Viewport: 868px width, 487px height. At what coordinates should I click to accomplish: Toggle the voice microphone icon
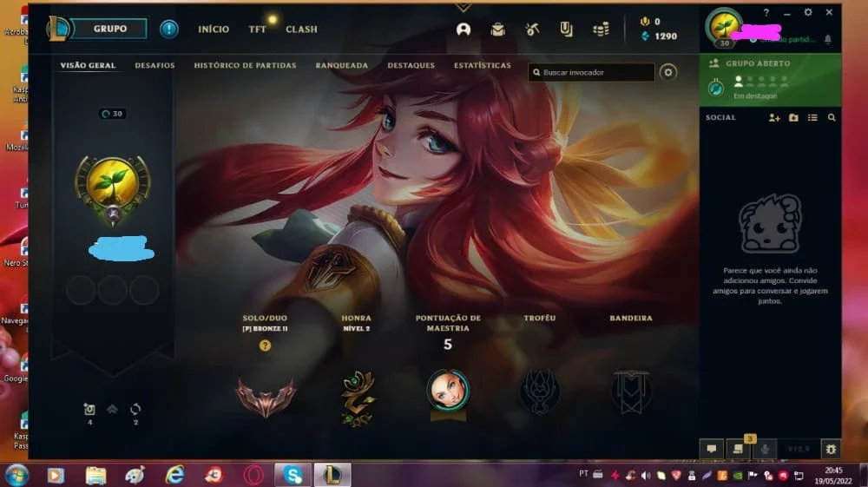[765, 449]
